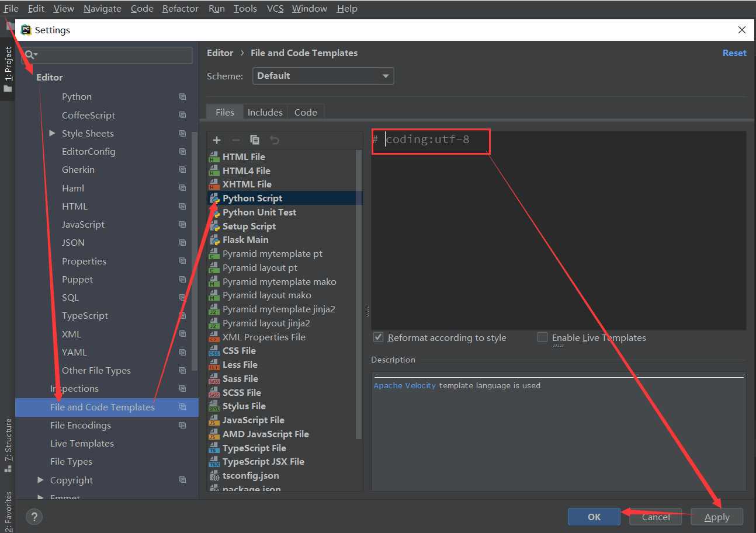The image size is (756, 533).
Task: Click the copy icon beside JSON row
Action: pos(182,243)
